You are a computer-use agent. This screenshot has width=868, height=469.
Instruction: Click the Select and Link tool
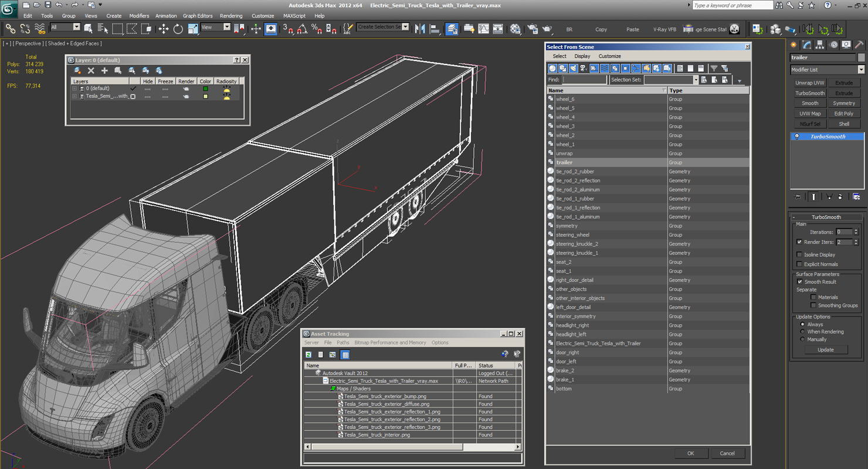coord(11,29)
